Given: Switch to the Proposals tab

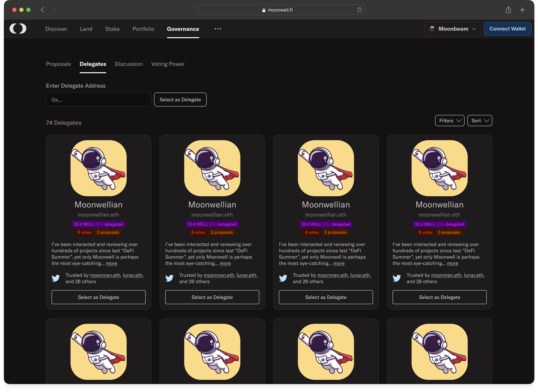Looking at the screenshot, I should point(58,64).
